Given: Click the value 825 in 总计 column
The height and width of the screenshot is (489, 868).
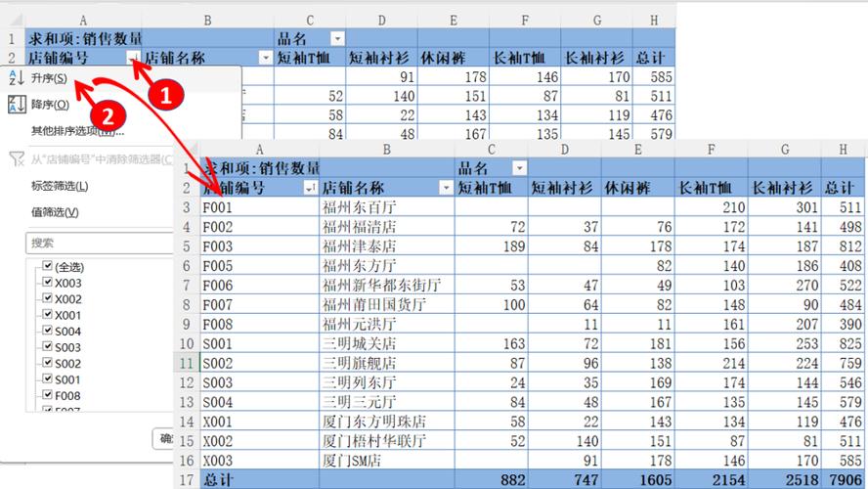Looking at the screenshot, I should tap(843, 343).
